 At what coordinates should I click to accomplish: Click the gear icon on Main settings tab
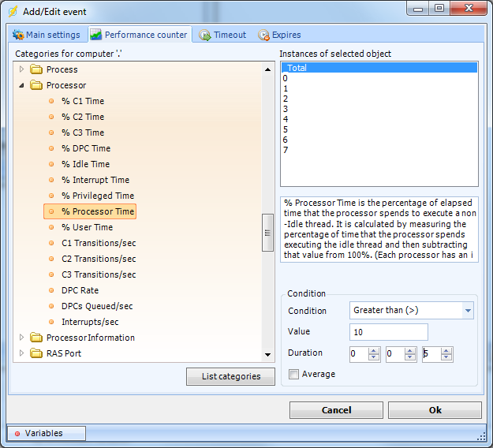[x=18, y=35]
